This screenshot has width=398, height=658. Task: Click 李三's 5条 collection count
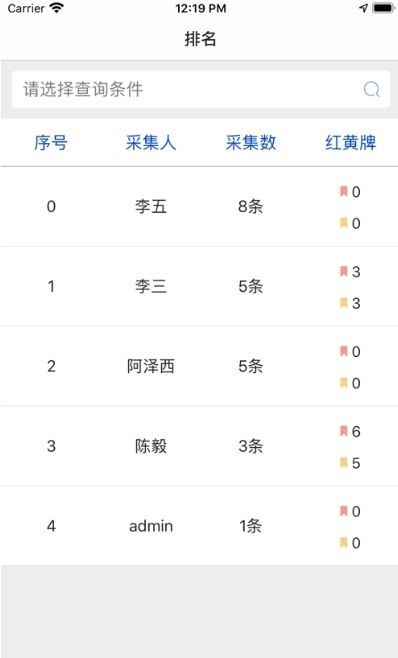pos(251,287)
